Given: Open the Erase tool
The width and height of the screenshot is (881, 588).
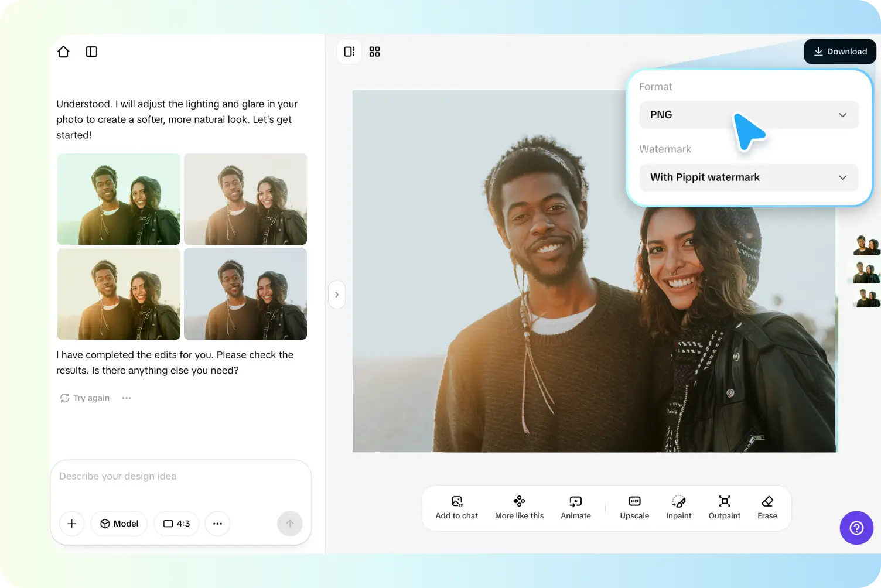Looking at the screenshot, I should pyautogui.click(x=767, y=507).
